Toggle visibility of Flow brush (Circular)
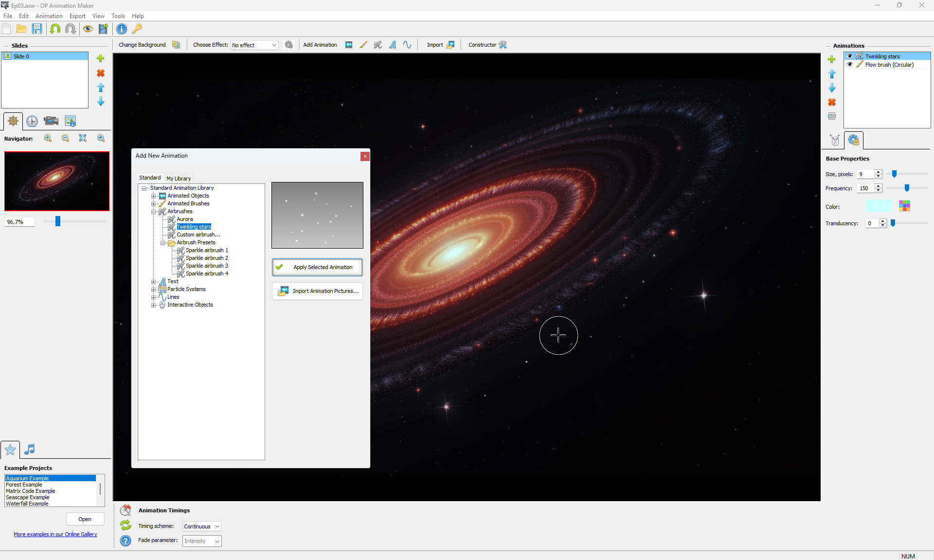The width and height of the screenshot is (934, 560). tap(850, 65)
